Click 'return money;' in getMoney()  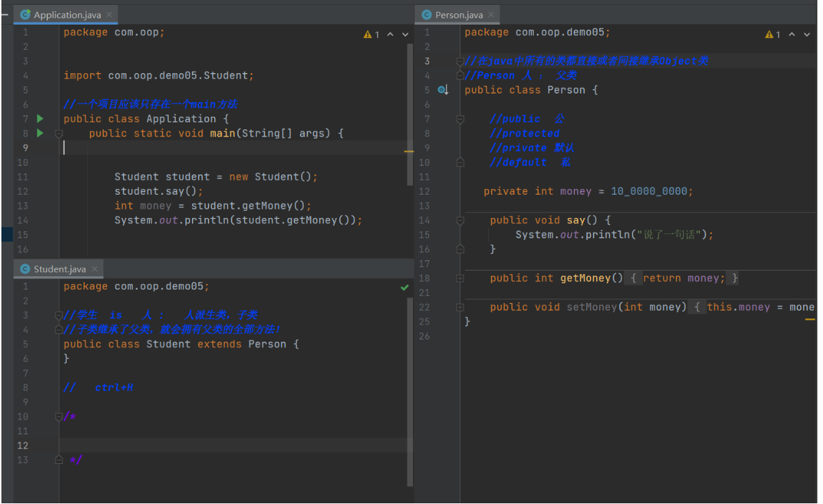click(684, 278)
